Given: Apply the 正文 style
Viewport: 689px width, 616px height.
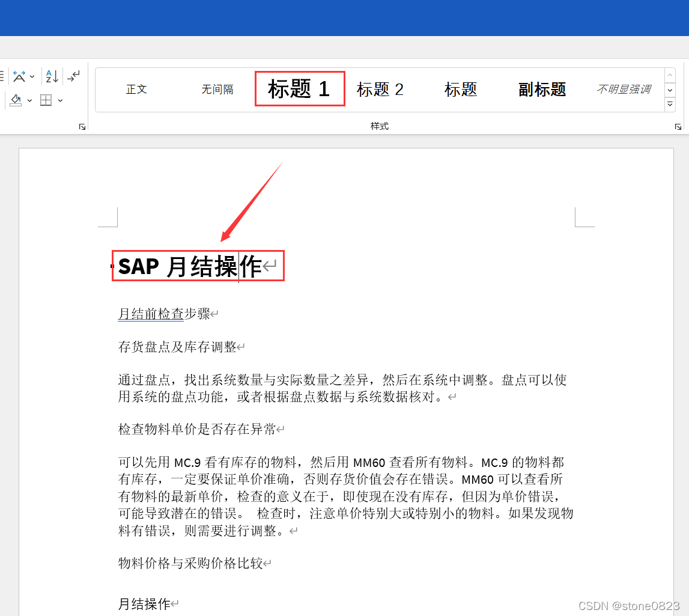Looking at the screenshot, I should point(136,90).
